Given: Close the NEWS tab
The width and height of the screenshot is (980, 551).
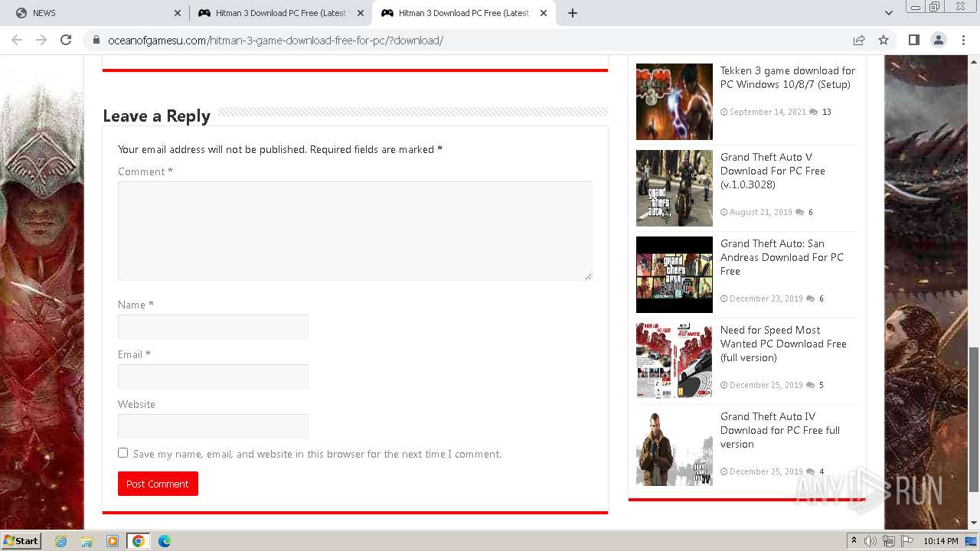Looking at the screenshot, I should tap(178, 13).
